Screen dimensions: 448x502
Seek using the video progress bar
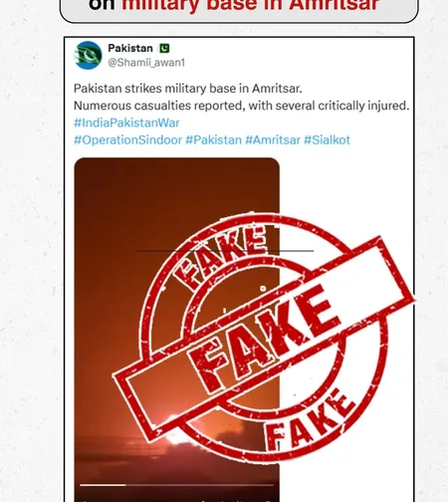[x=176, y=485]
